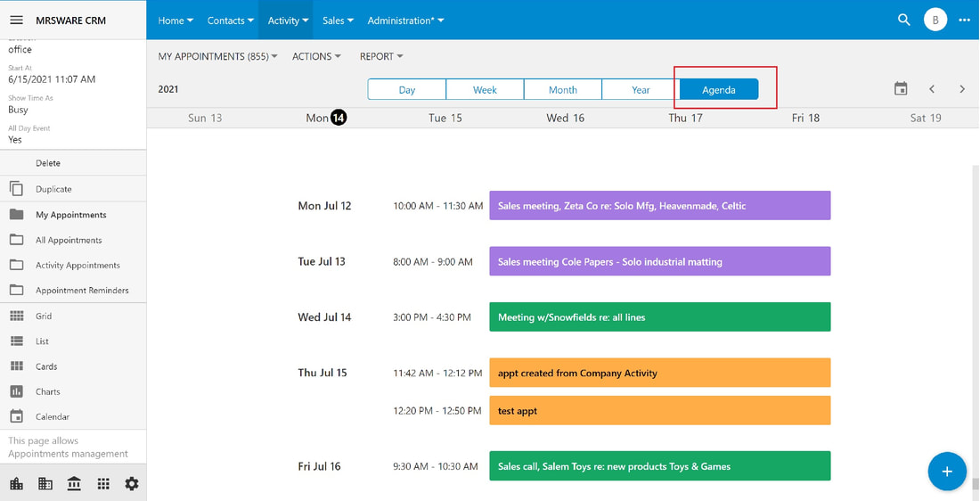Viewport: 980px width, 501px height.
Task: Go to next period arrow
Action: tap(962, 89)
